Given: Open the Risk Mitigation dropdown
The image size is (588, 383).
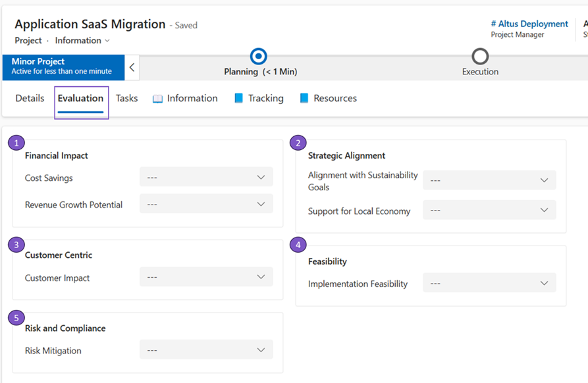Looking at the screenshot, I should point(206,350).
